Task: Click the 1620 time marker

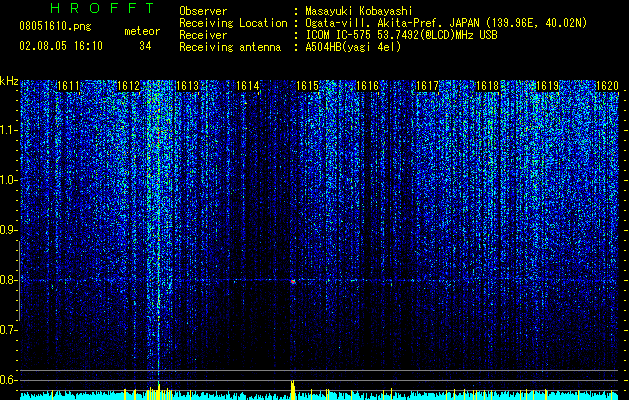Action: pos(607,86)
